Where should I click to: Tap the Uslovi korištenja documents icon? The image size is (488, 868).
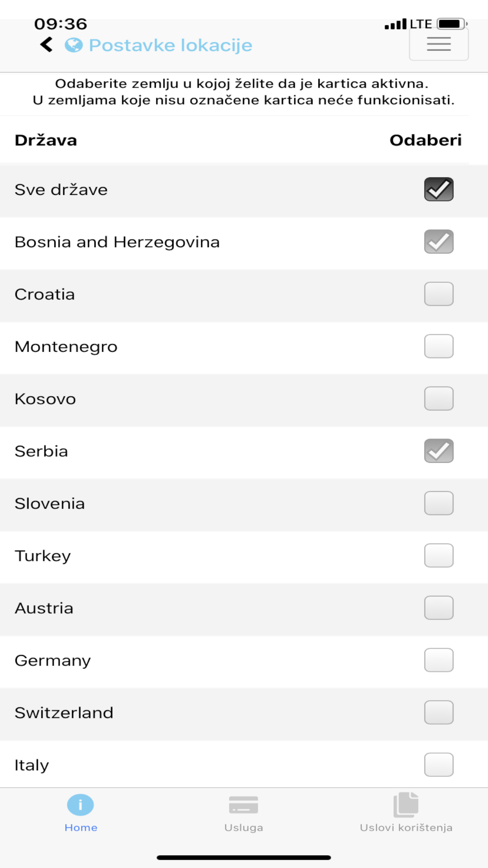(406, 805)
